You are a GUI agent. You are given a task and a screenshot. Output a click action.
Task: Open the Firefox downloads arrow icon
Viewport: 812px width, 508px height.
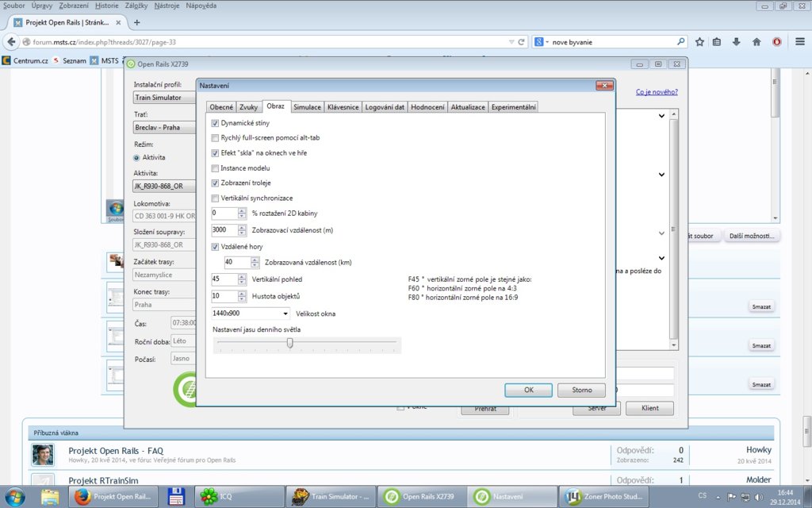tap(737, 42)
